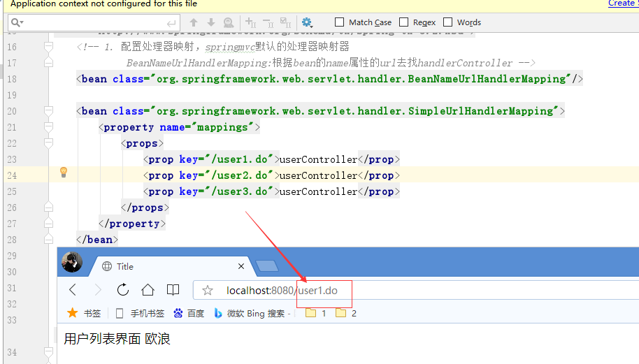Open 百度 bookmark

(188, 313)
